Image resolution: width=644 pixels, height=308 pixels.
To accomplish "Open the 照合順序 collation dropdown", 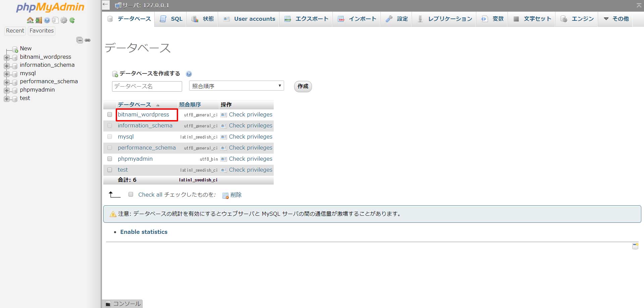I will [x=236, y=86].
